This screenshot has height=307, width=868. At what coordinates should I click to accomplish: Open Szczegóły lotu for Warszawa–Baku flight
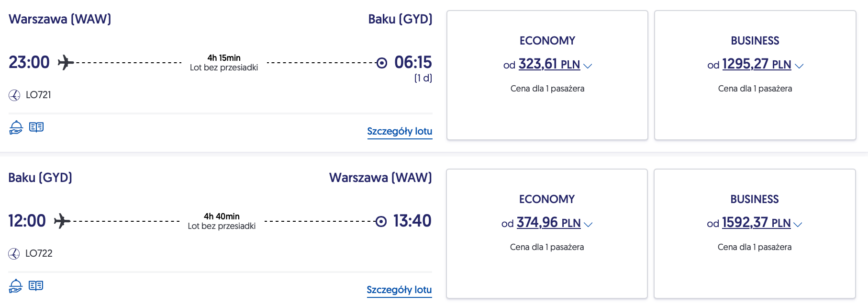pyautogui.click(x=400, y=131)
